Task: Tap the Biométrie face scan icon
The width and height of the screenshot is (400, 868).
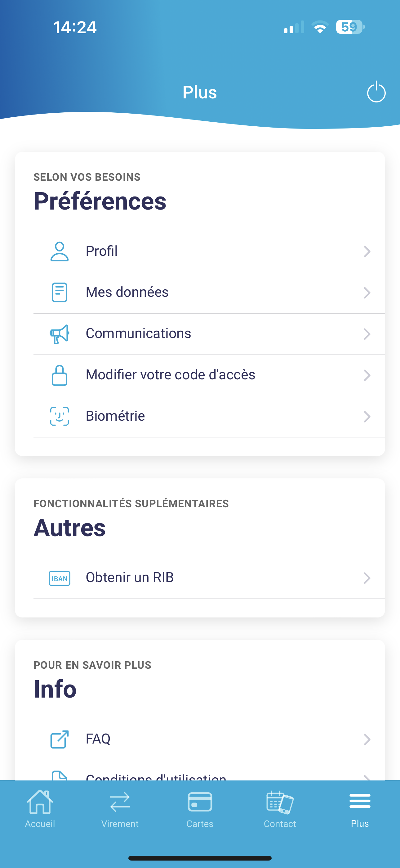Action: 59,417
